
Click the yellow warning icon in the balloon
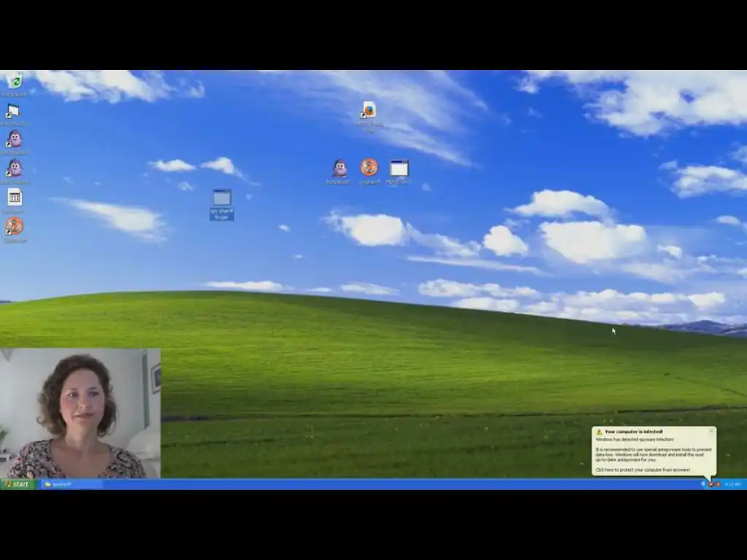pos(600,432)
